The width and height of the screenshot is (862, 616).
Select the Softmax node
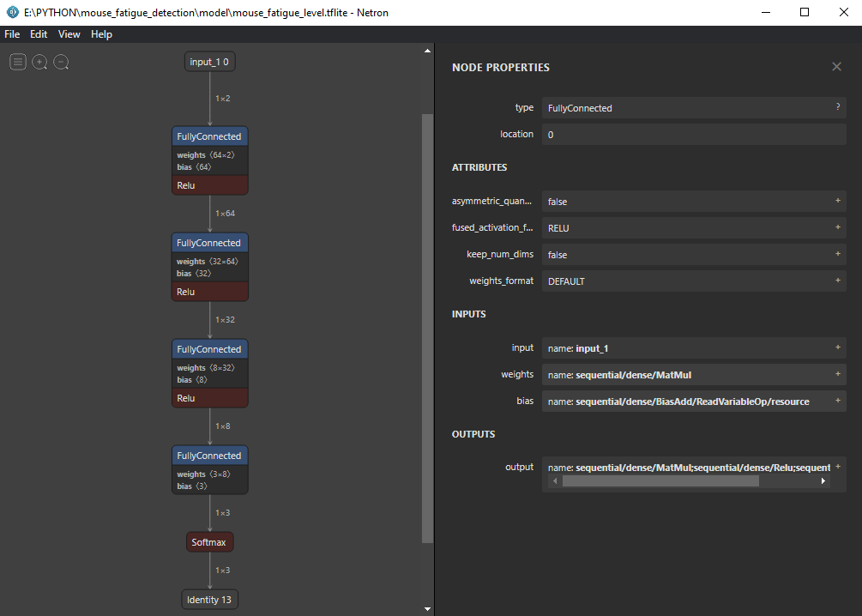(x=209, y=542)
